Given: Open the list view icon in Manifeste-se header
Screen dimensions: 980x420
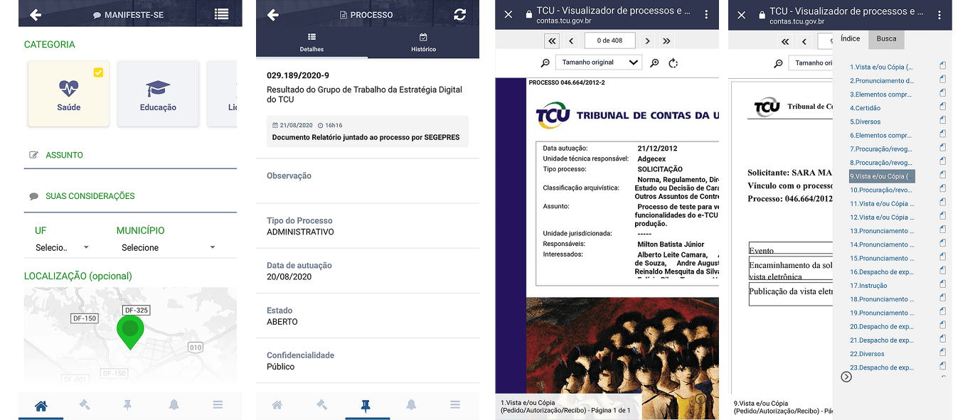Looking at the screenshot, I should click(221, 14).
